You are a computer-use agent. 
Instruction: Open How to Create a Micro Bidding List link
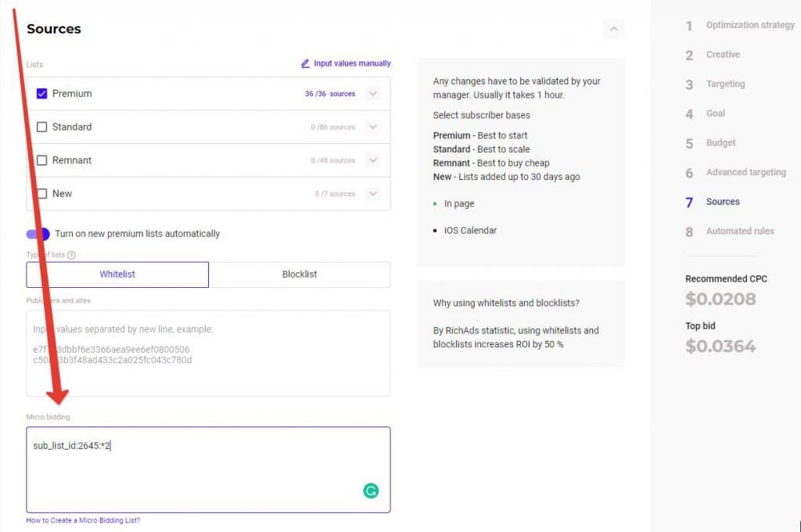pyautogui.click(x=83, y=520)
